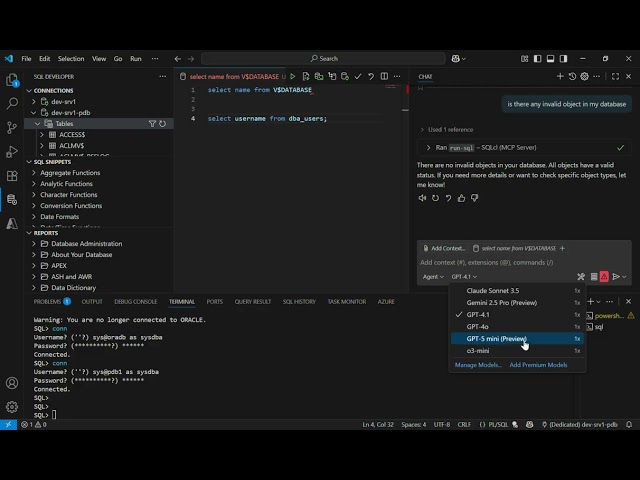Start a new chat with plus icon
The width and height of the screenshot is (640, 480).
click(560, 76)
